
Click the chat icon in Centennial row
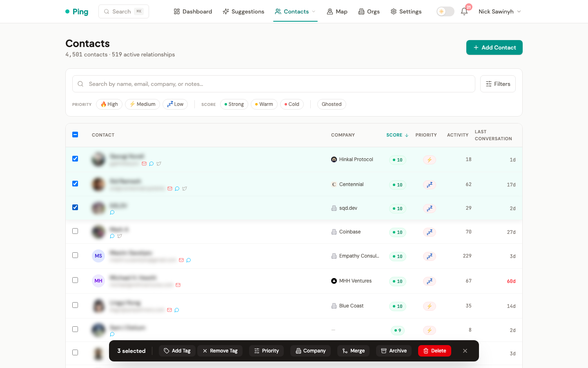click(x=177, y=188)
